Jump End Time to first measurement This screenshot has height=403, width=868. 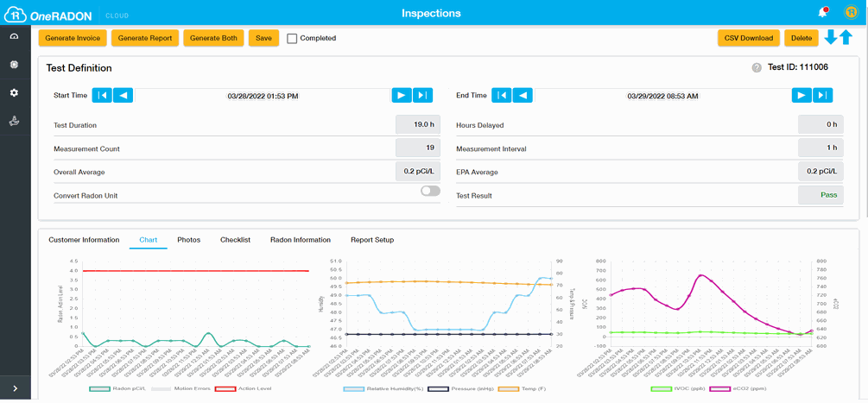click(502, 95)
